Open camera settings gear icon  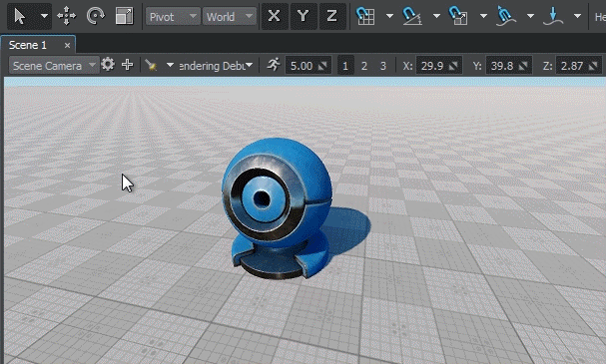108,65
